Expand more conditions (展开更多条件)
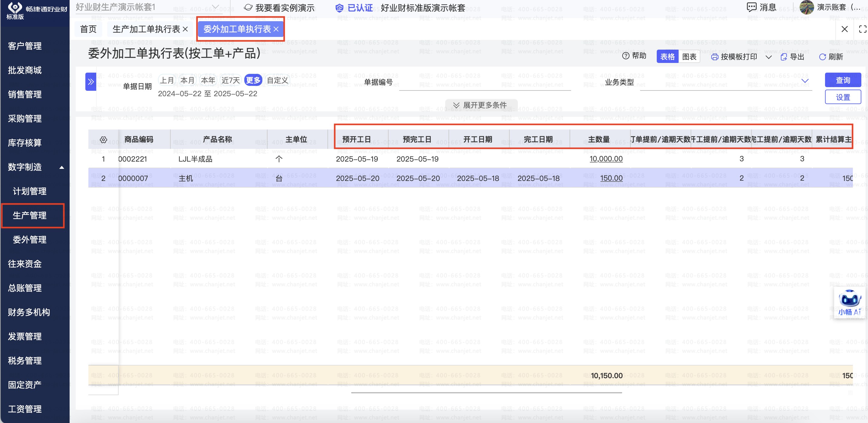 point(481,105)
